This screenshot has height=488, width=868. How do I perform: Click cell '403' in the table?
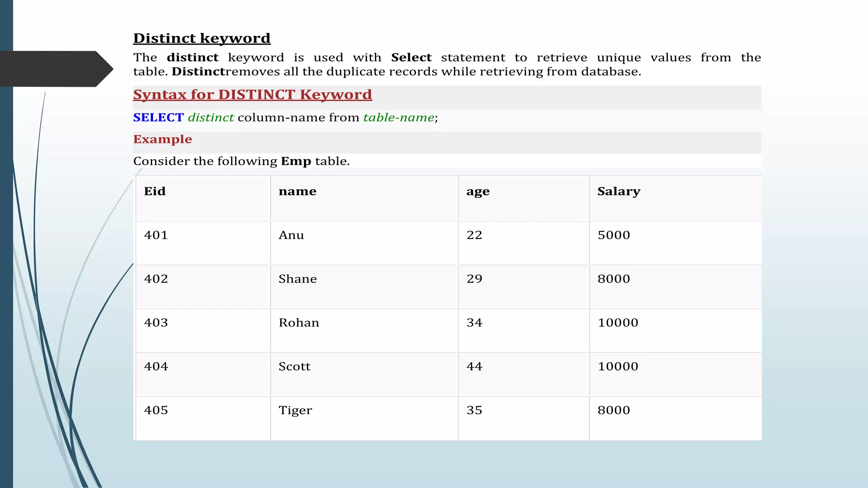click(x=203, y=330)
